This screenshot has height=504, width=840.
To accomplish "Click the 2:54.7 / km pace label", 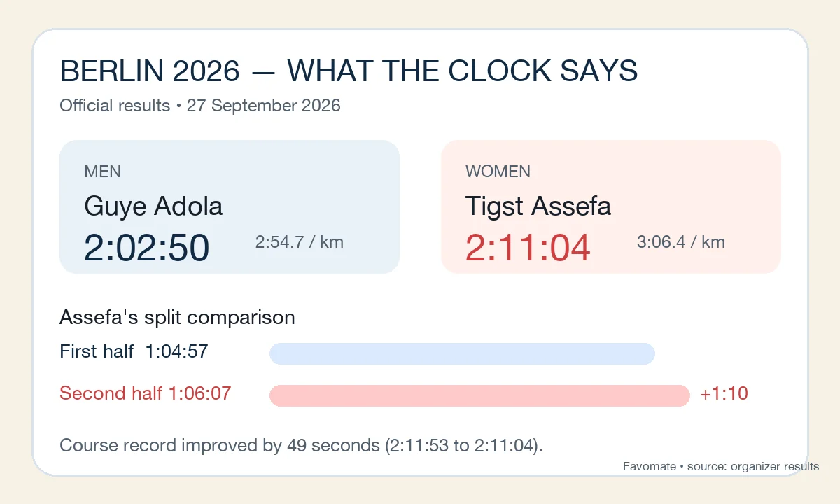I will pos(300,242).
